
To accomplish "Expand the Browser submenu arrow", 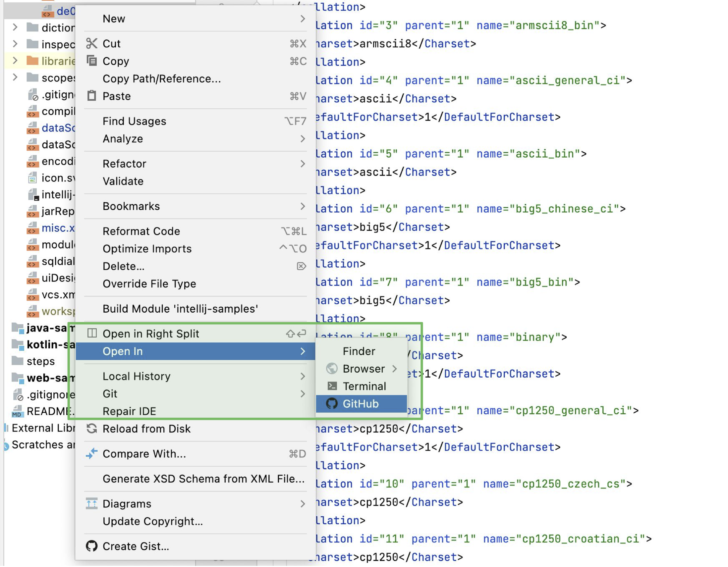I will click(x=395, y=368).
